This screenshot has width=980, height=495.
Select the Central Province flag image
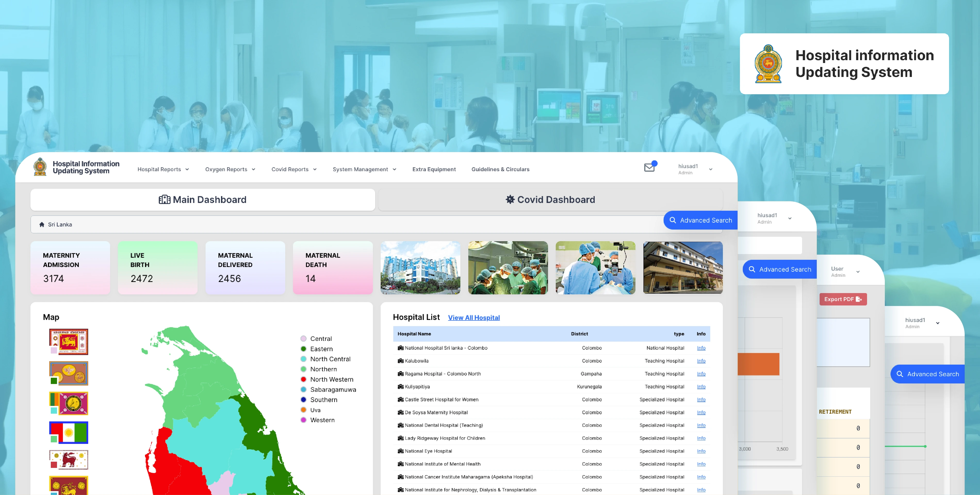[x=69, y=342]
